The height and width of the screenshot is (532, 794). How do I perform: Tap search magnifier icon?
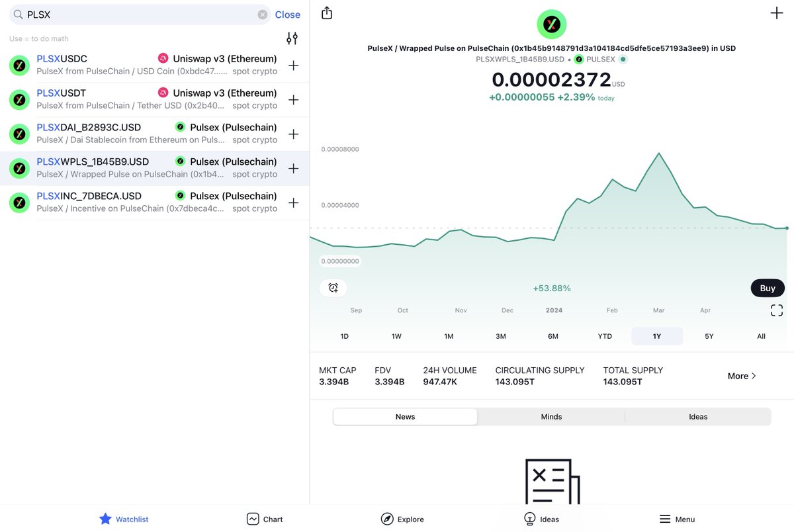tap(19, 15)
